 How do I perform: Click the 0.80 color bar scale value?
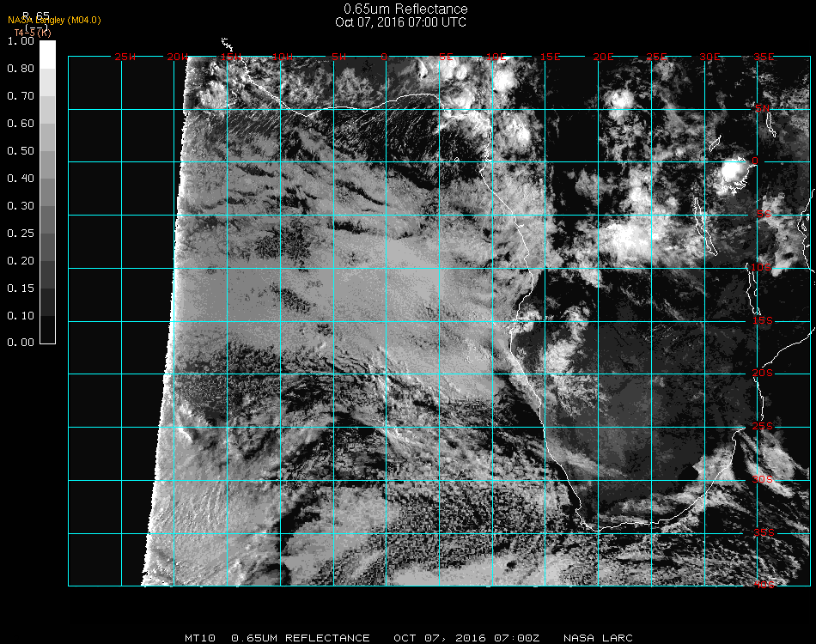pos(21,69)
